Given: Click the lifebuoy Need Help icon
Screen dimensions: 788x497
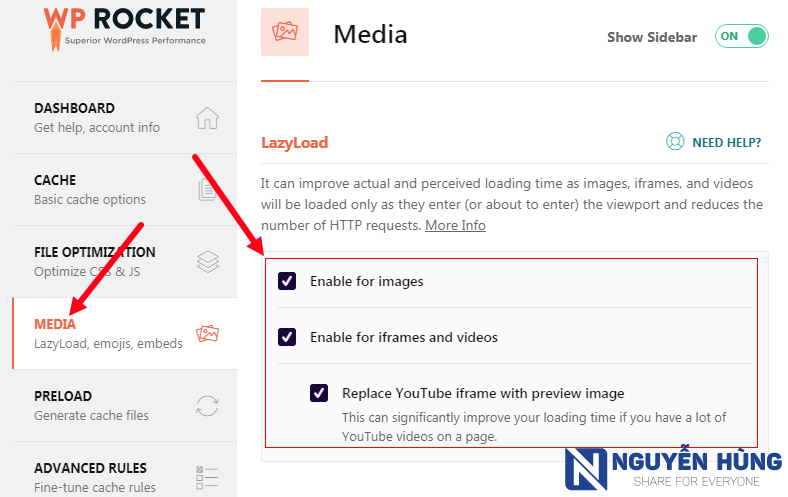Looking at the screenshot, I should tap(675, 142).
